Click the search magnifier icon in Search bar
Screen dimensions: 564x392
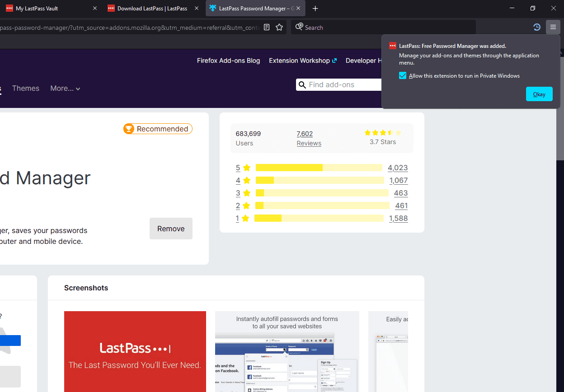pos(299,27)
